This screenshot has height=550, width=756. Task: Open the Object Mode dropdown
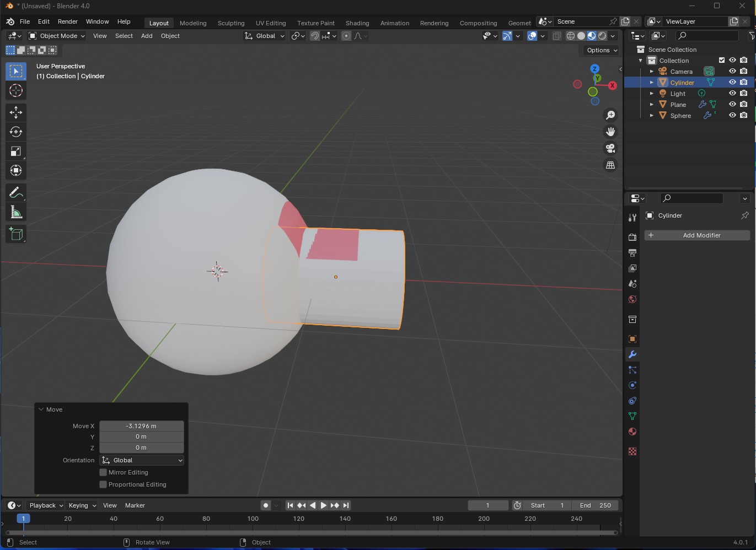coord(57,36)
